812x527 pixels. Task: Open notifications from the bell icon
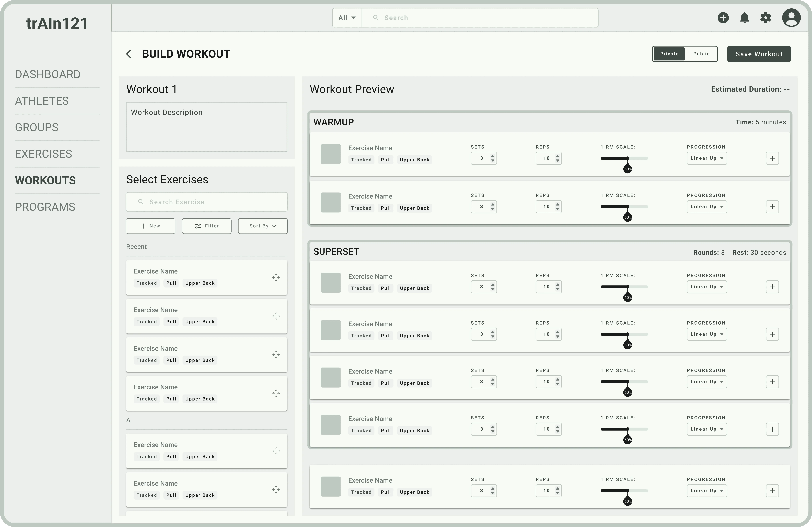[744, 18]
